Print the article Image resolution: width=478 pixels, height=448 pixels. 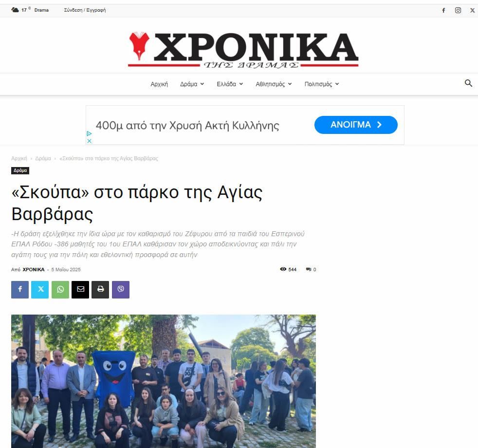pyautogui.click(x=100, y=289)
